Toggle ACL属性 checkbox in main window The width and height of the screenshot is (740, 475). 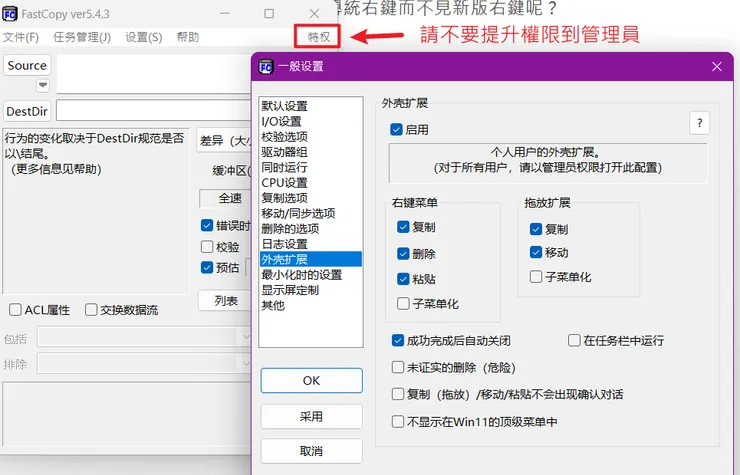tap(16, 310)
